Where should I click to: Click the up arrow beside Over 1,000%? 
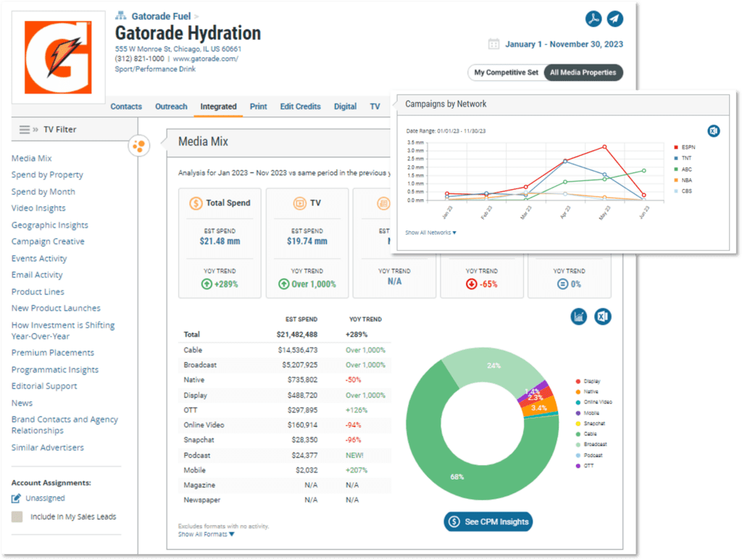[284, 284]
